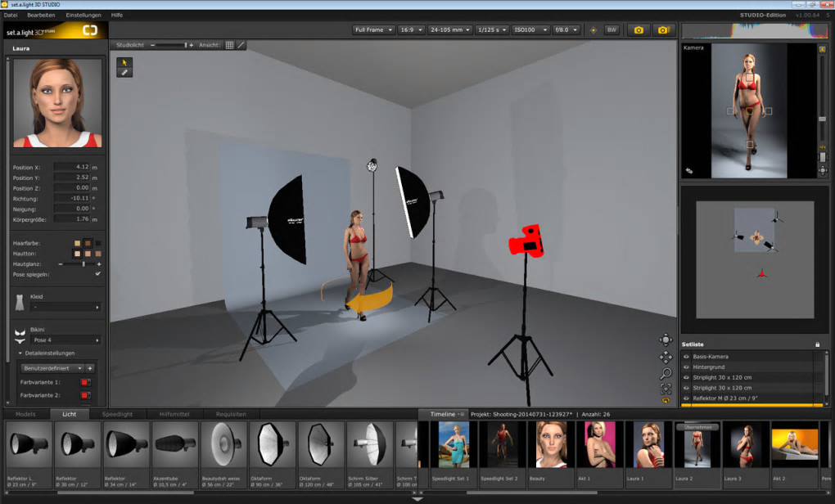Open the Einstellungen menu
835x504 pixels.
tap(83, 15)
